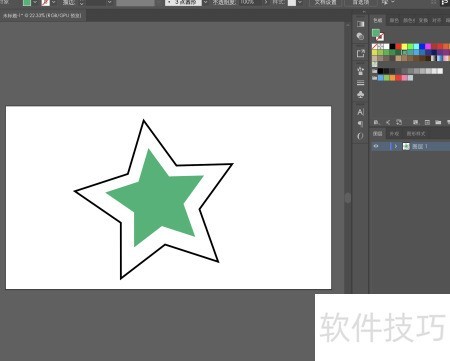Click the Layer 1 thumbnail
Screen dimensions: 450x361
tap(406, 146)
